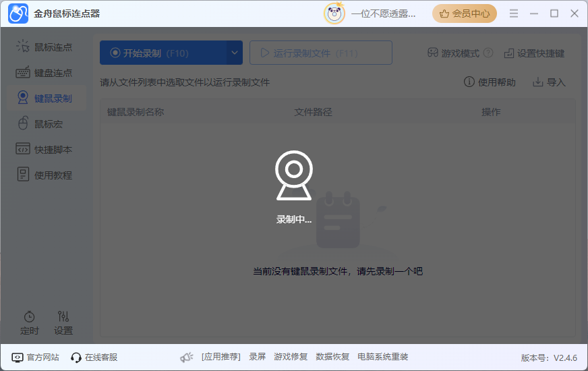The height and width of the screenshot is (371, 588).
Task: Open the 会员中心 membership button
Action: coord(465,13)
